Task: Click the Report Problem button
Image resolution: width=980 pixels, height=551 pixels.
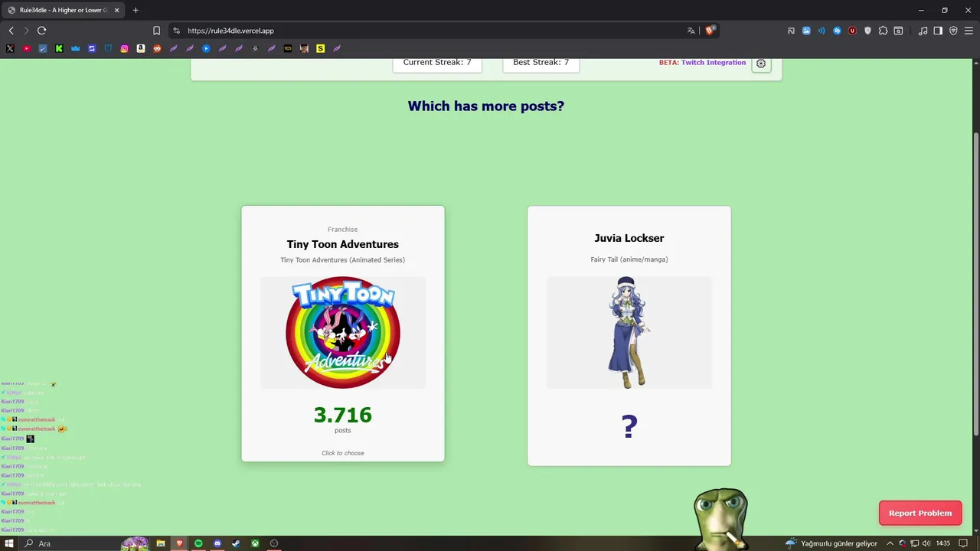Action: click(x=920, y=513)
